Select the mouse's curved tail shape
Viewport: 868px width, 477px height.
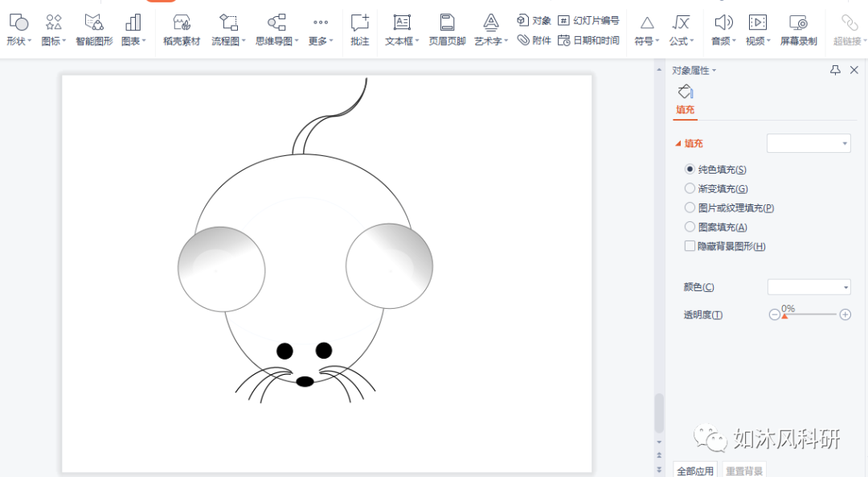pos(330,115)
